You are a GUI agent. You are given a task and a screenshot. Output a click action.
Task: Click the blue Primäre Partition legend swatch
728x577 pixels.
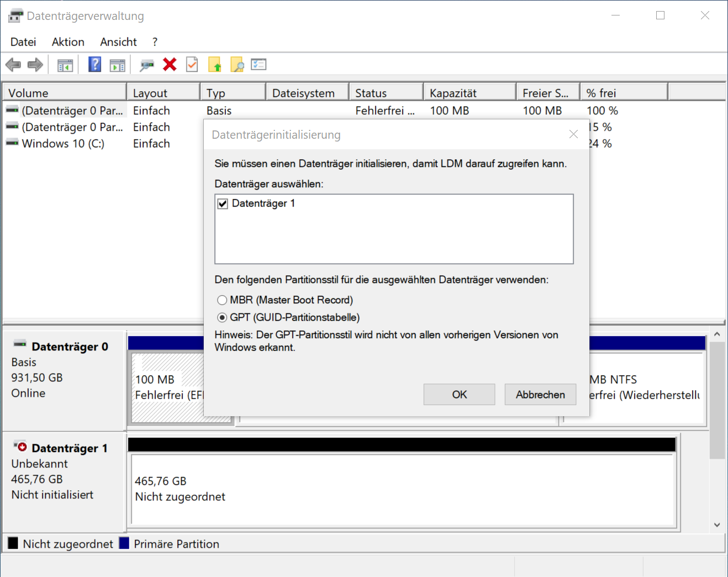124,543
